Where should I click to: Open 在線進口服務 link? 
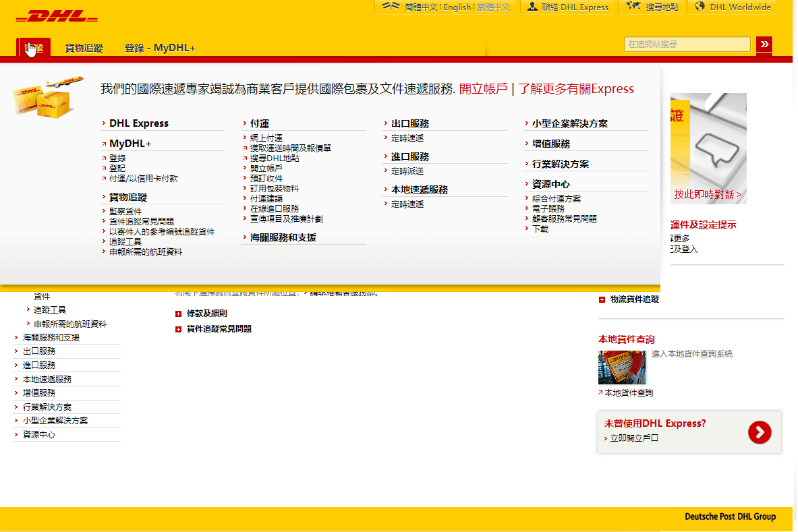[275, 209]
